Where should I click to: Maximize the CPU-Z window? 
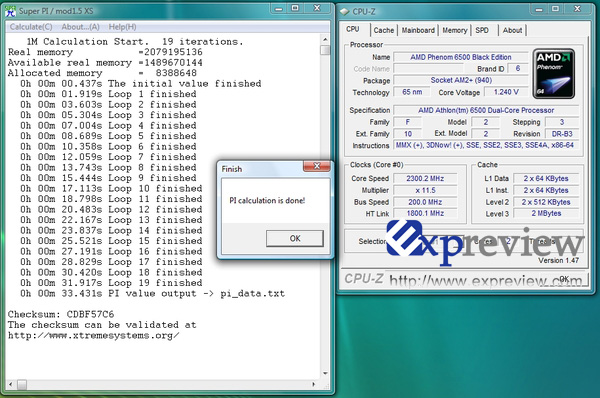pyautogui.click(x=556, y=8)
